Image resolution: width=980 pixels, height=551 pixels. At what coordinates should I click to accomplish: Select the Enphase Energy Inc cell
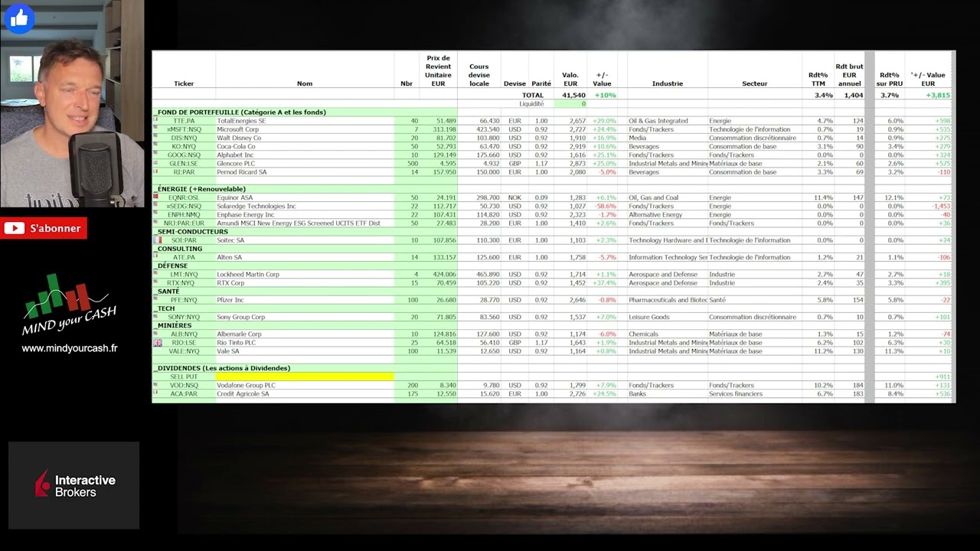pyautogui.click(x=305, y=215)
